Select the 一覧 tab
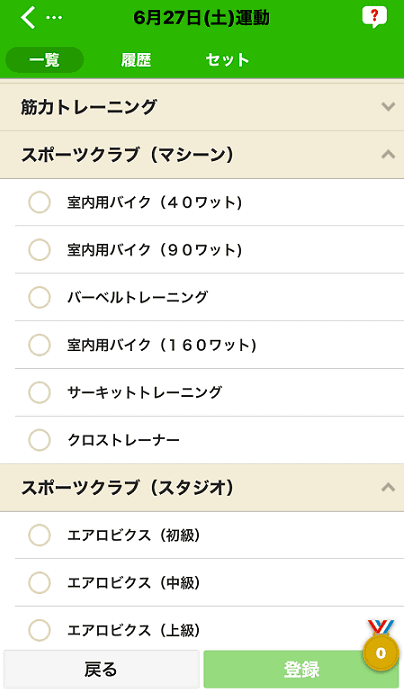 point(45,60)
